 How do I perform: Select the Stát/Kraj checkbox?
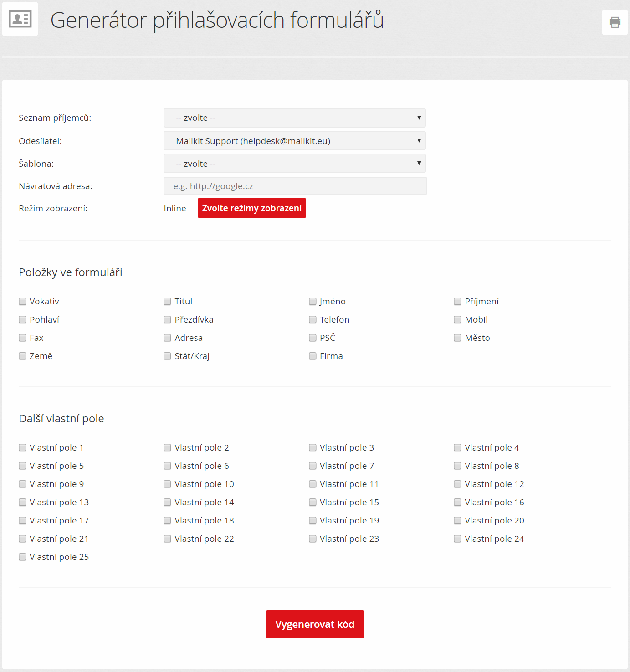point(167,356)
